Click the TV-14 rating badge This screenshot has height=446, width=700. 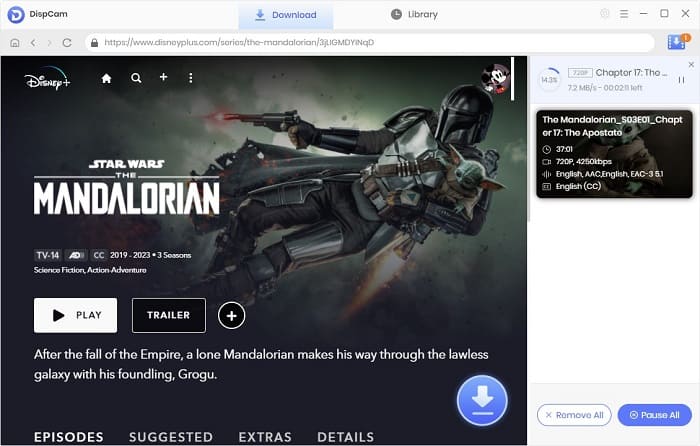coord(47,255)
